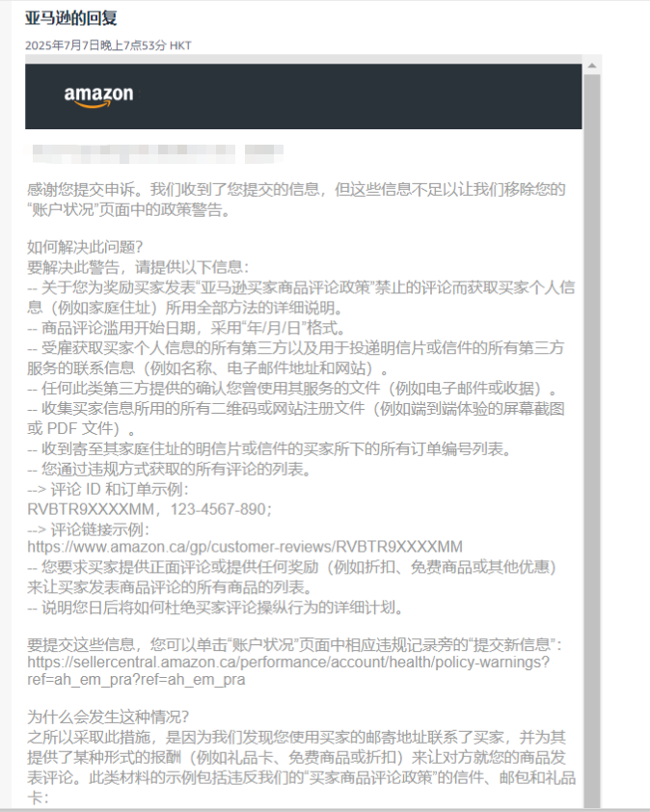Click the 要提交这些信息 instruction line

point(295,645)
